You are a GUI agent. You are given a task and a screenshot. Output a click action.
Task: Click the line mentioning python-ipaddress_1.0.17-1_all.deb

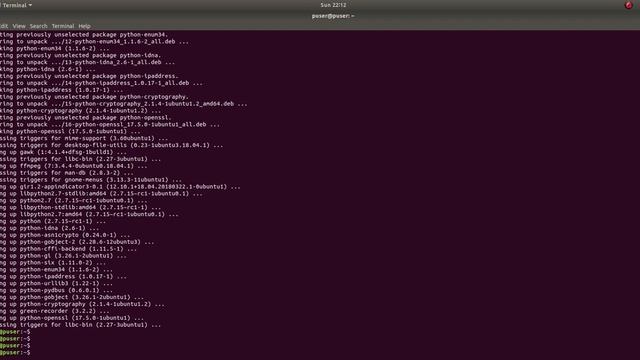[101, 83]
